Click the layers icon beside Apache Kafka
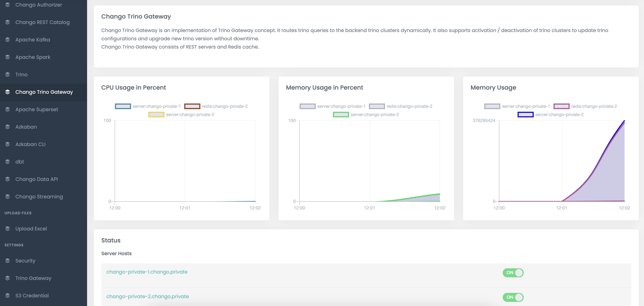644x306 pixels. click(x=8, y=40)
